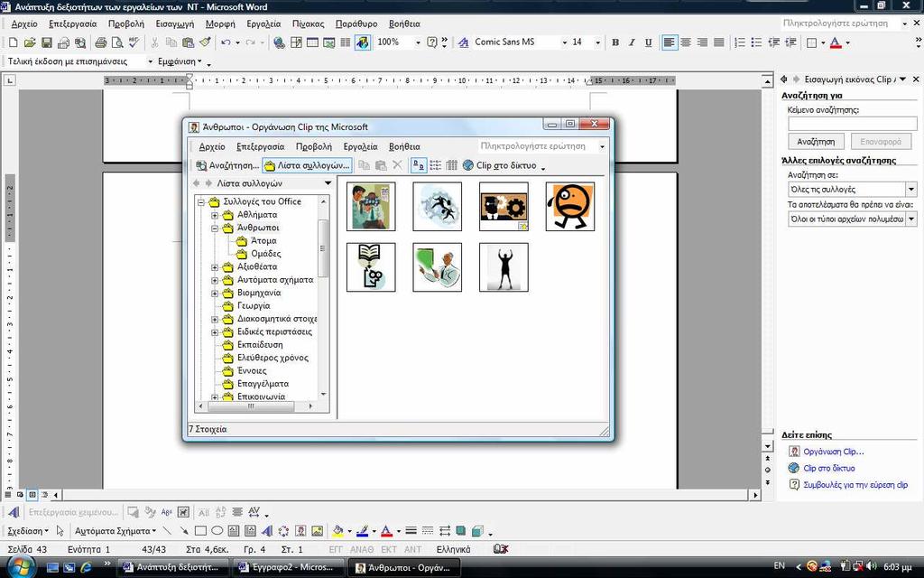Click the Οργάνωση Clip... link
924x578 pixels.
pos(833,452)
